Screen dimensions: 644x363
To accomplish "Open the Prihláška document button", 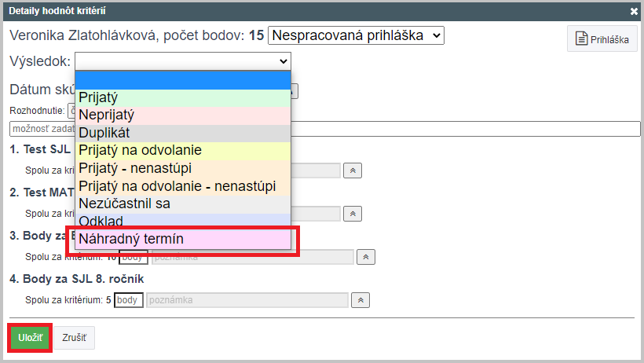I will [602, 39].
